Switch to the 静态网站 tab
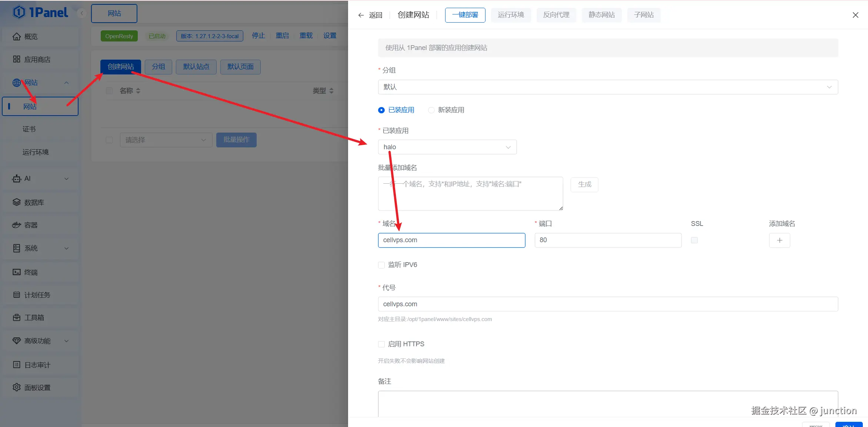Screen dimensions: 868x427 click(x=601, y=15)
